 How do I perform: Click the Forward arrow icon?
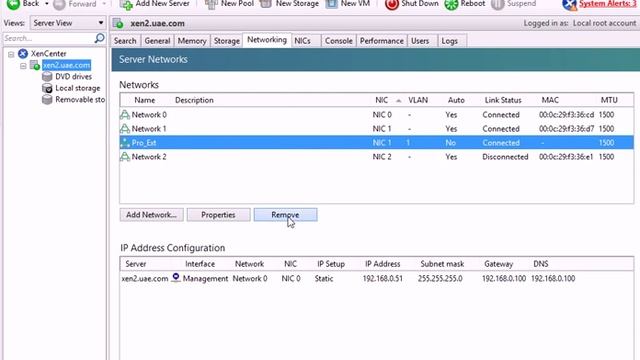click(59, 4)
